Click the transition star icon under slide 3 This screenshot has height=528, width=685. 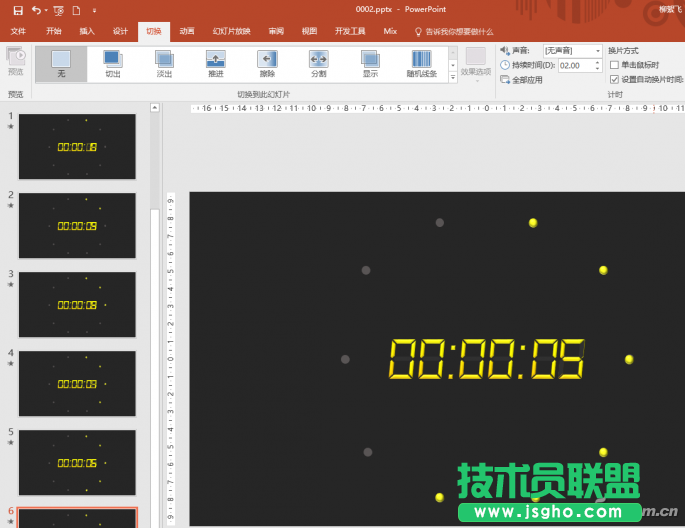pos(11,285)
